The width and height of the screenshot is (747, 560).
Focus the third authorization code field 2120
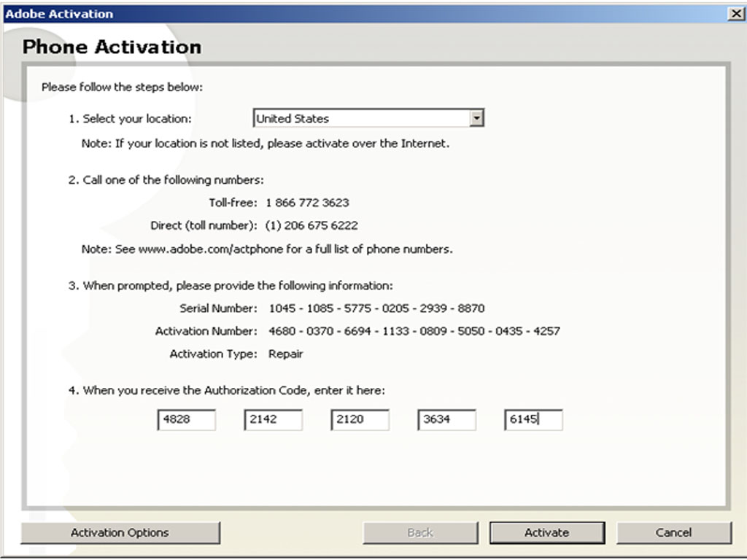tap(360, 419)
